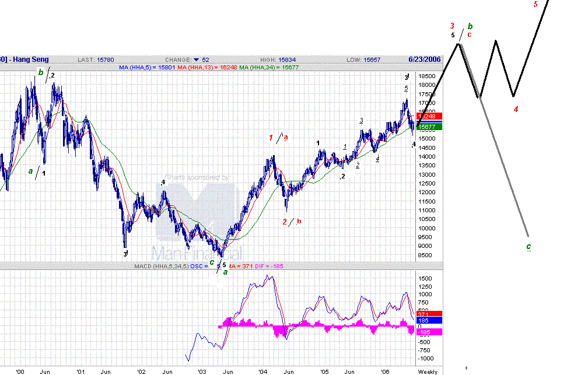Click the red wave 4 projection label

[x=516, y=109]
